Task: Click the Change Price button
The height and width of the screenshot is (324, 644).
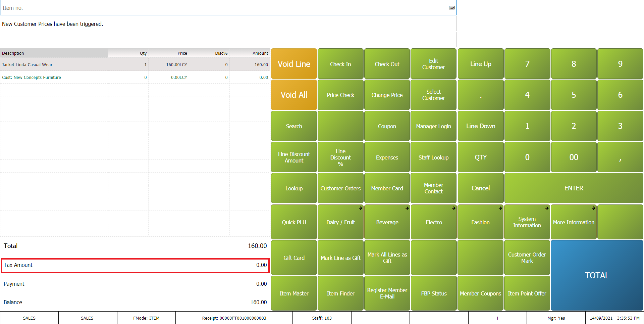Action: 387,95
